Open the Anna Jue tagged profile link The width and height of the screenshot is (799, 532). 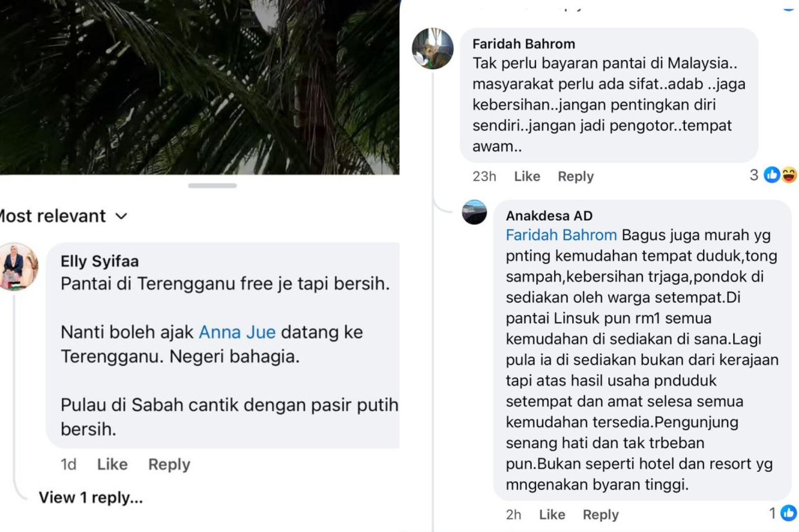pos(237,332)
